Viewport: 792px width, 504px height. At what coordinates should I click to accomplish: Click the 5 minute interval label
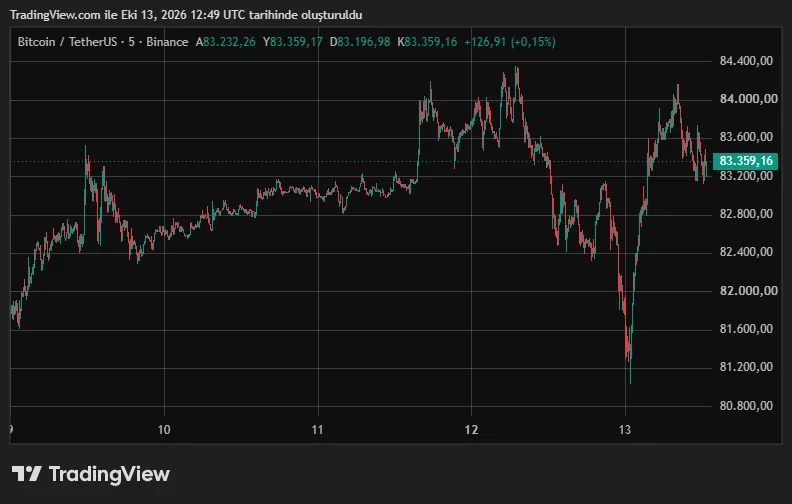click(x=131, y=42)
